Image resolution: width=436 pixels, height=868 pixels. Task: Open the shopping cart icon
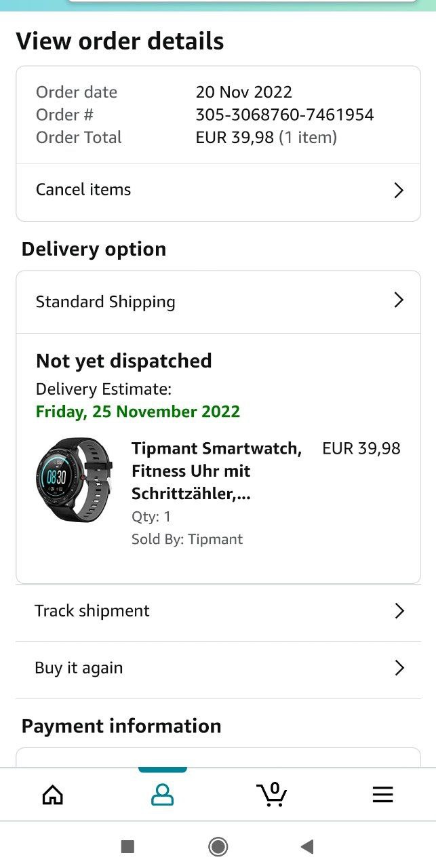[x=272, y=794]
